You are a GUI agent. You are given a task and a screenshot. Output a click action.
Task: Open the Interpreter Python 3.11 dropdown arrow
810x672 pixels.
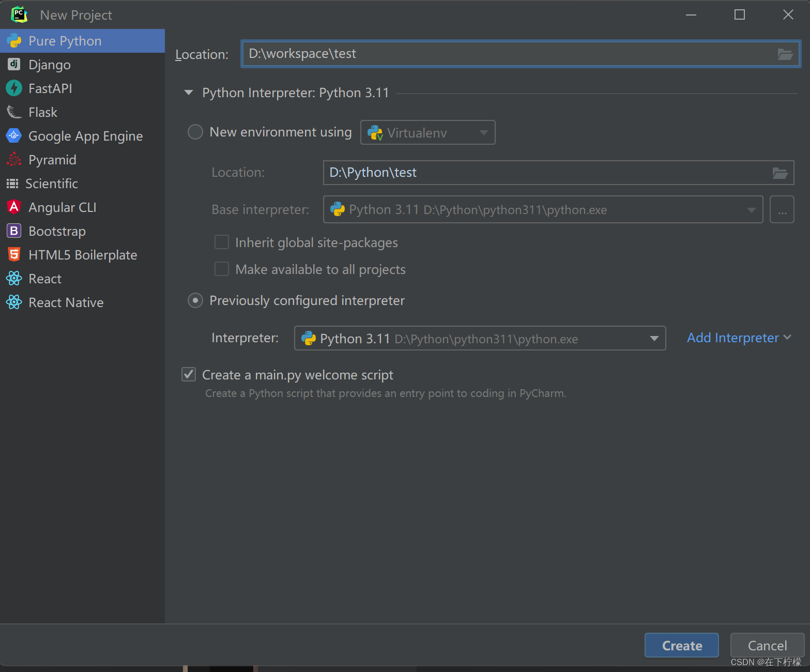[654, 339]
